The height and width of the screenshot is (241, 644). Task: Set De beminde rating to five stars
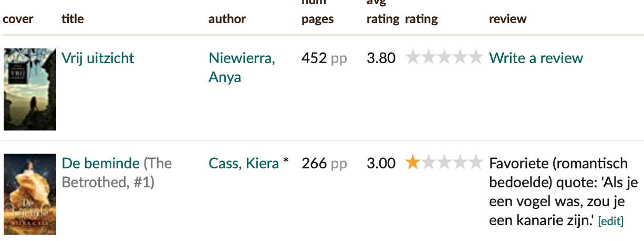[x=475, y=163]
